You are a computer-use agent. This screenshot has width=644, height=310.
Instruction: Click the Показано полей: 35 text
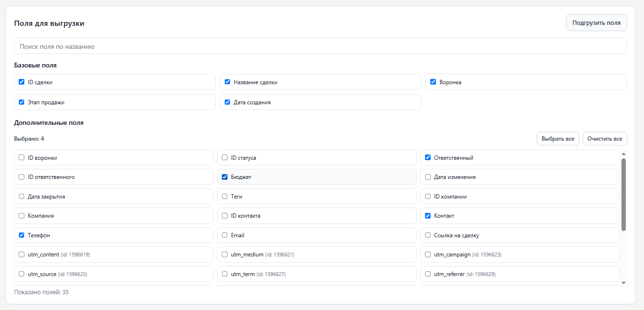click(42, 292)
